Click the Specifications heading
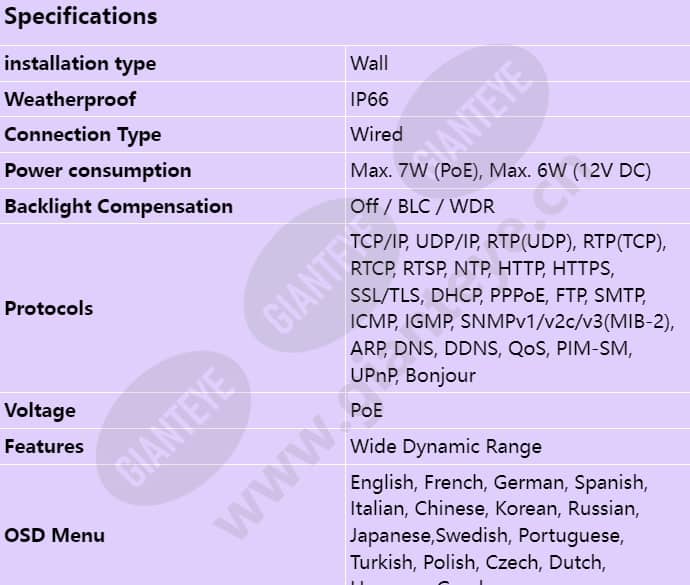The width and height of the screenshot is (690, 585). pyautogui.click(x=81, y=17)
